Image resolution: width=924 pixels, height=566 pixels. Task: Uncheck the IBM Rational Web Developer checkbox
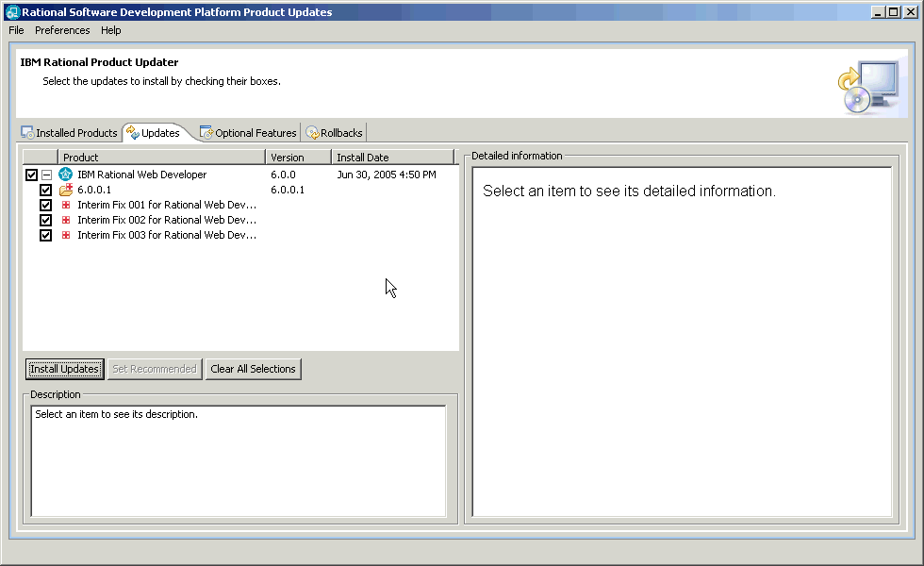(31, 175)
